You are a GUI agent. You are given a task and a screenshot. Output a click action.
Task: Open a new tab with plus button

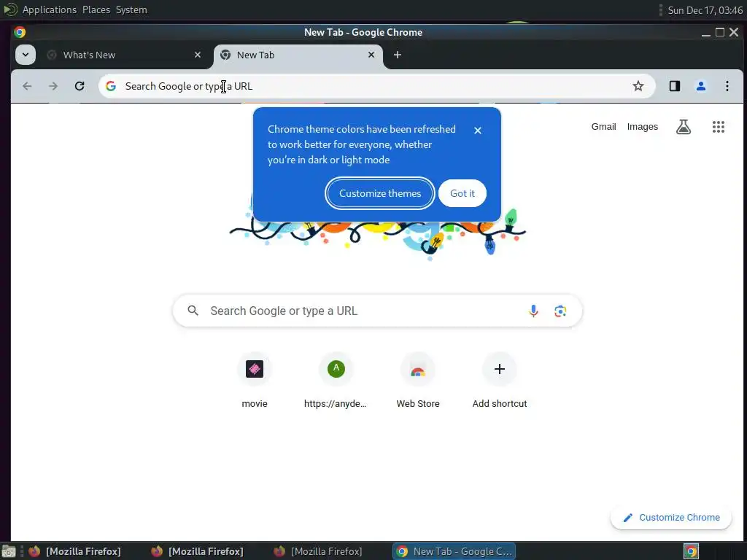[x=398, y=55]
